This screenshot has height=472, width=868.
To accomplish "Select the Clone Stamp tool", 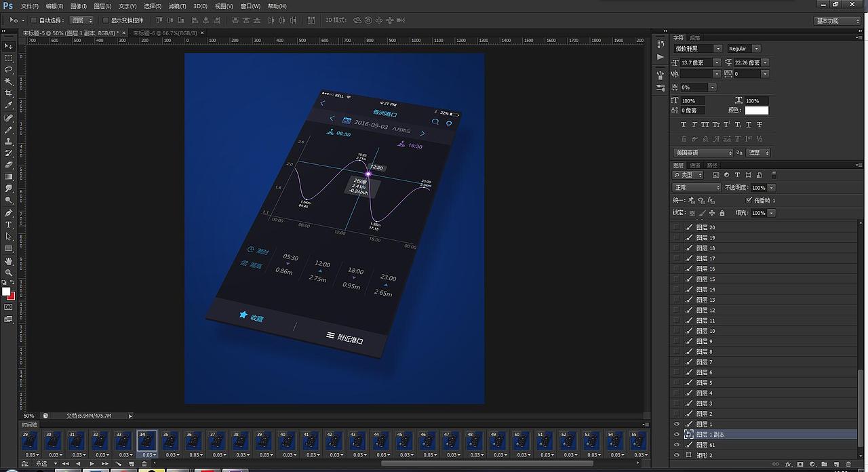I will click(x=9, y=141).
